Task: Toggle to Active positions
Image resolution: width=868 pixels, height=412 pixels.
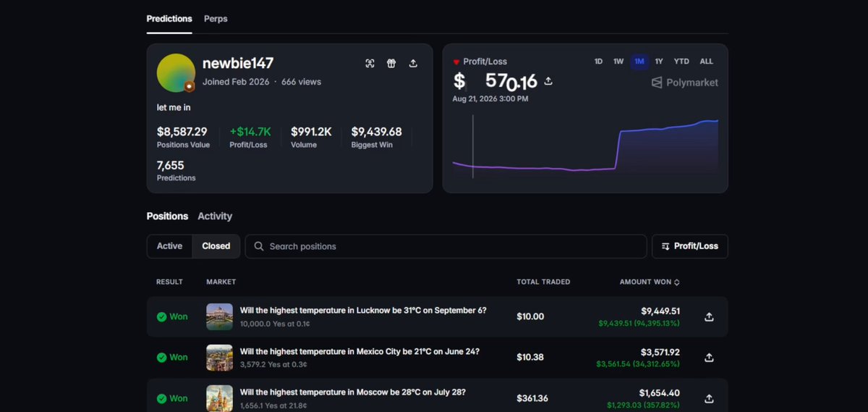Action: (x=170, y=246)
